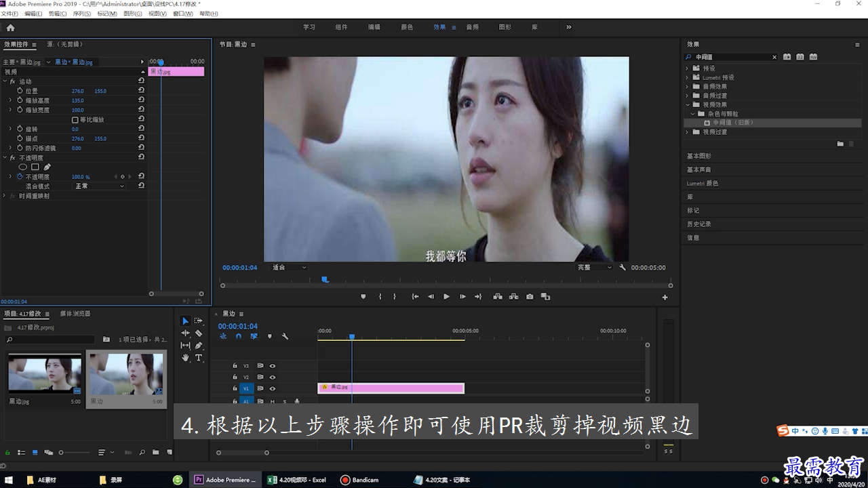Viewport: 868px width, 488px height.
Task: Open the 适合 zoom level dropdown
Action: [289, 268]
